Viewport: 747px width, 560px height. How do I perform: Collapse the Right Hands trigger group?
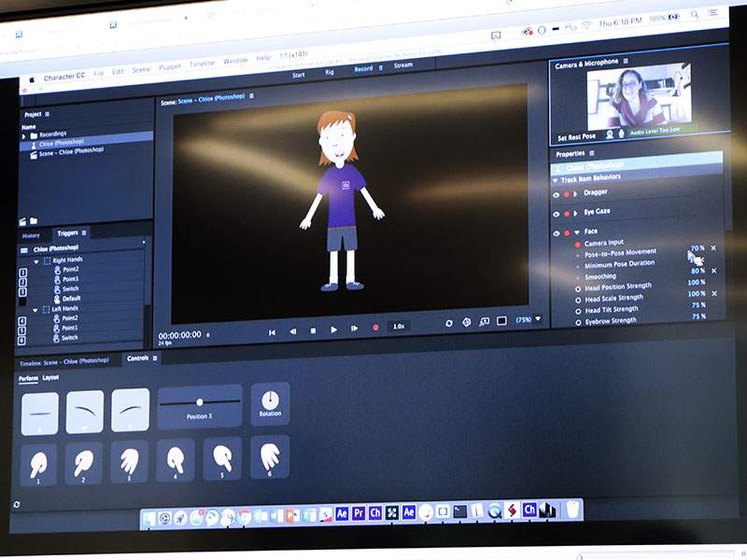point(35,262)
